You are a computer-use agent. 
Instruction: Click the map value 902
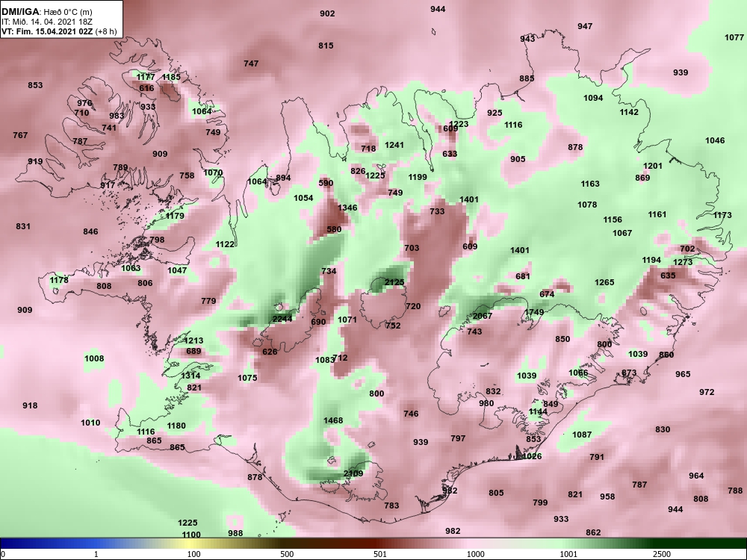pyautogui.click(x=327, y=13)
